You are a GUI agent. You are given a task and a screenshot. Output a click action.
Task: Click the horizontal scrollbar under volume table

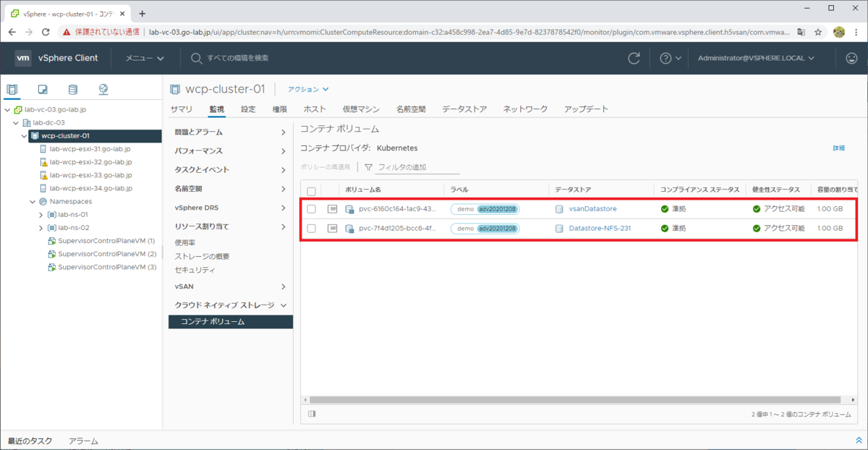575,399
